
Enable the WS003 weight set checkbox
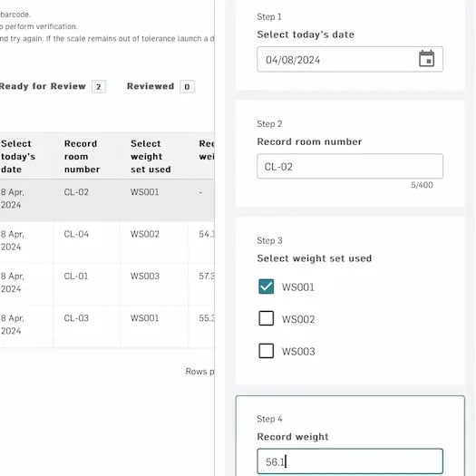tap(266, 351)
